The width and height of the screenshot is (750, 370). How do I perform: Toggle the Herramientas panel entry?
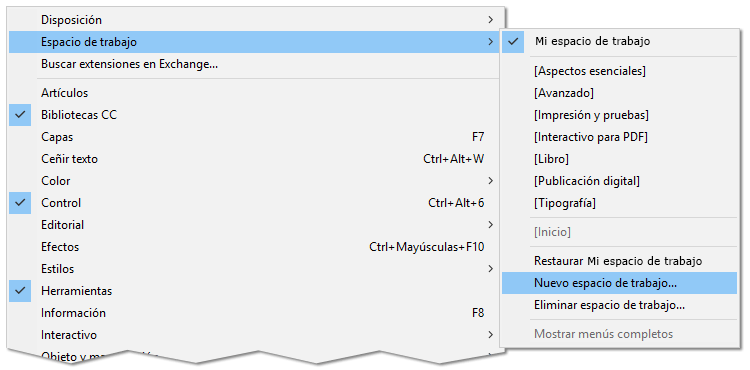pyautogui.click(x=255, y=291)
